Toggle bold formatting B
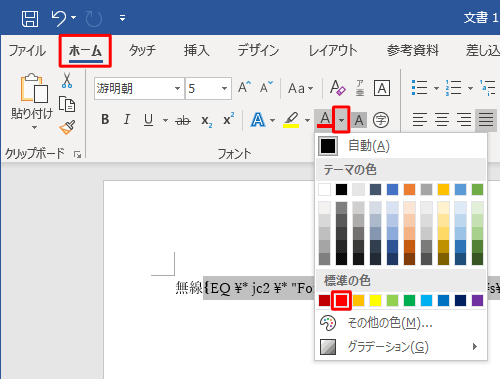Viewport: 500px width, 379px height. (x=105, y=119)
